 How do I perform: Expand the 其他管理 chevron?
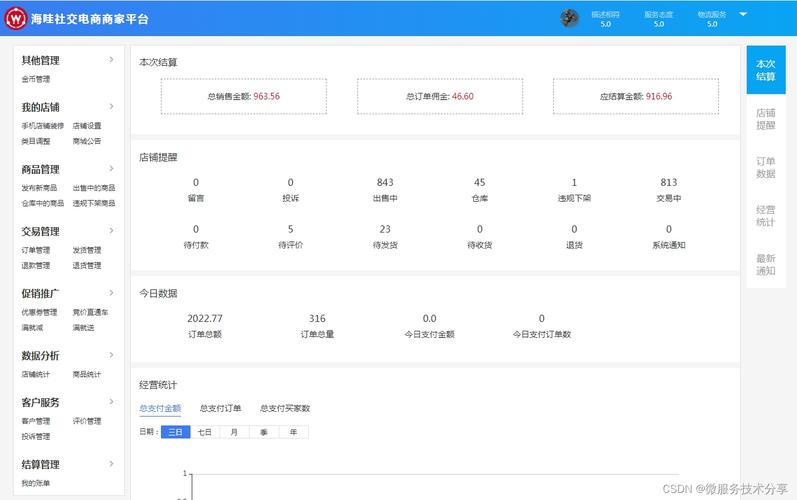click(111, 60)
